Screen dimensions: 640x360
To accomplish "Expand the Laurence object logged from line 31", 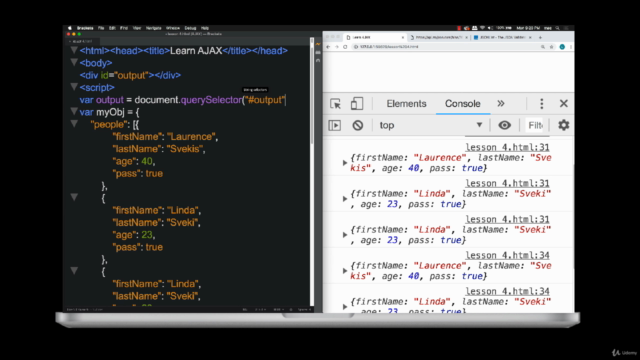I will click(x=345, y=163).
